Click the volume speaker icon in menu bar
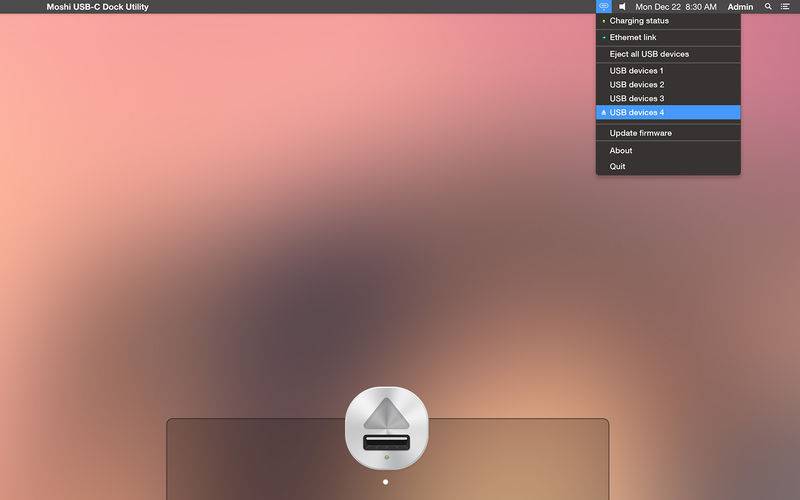Image resolution: width=800 pixels, height=500 pixels. click(622, 7)
